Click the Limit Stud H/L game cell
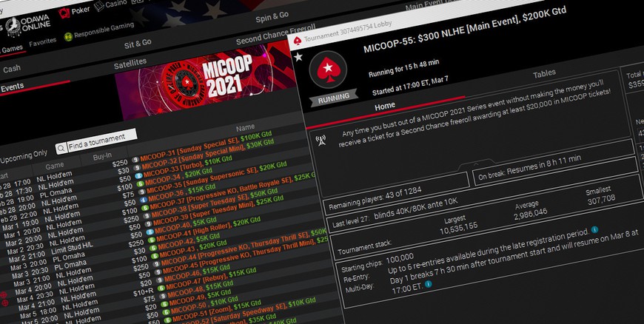Screen dimensions: 644x324 click(72, 248)
